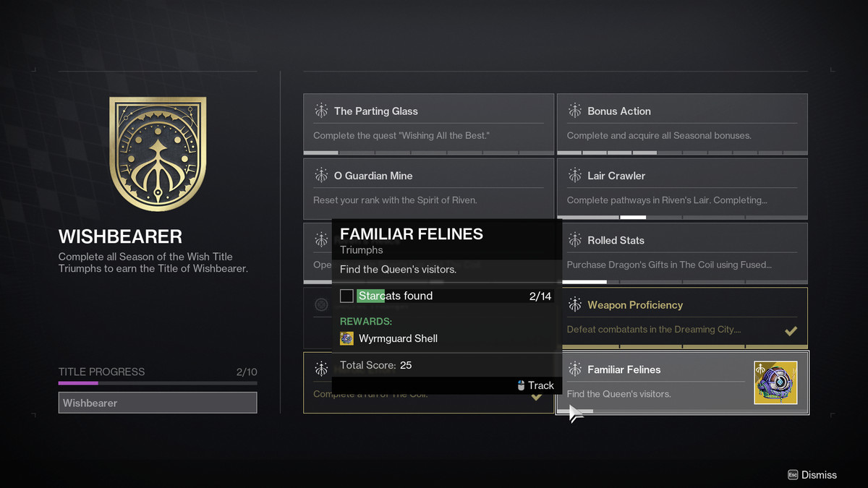Click The Parting Glass triumph icon
The height and width of the screenshot is (488, 868).
click(x=321, y=111)
